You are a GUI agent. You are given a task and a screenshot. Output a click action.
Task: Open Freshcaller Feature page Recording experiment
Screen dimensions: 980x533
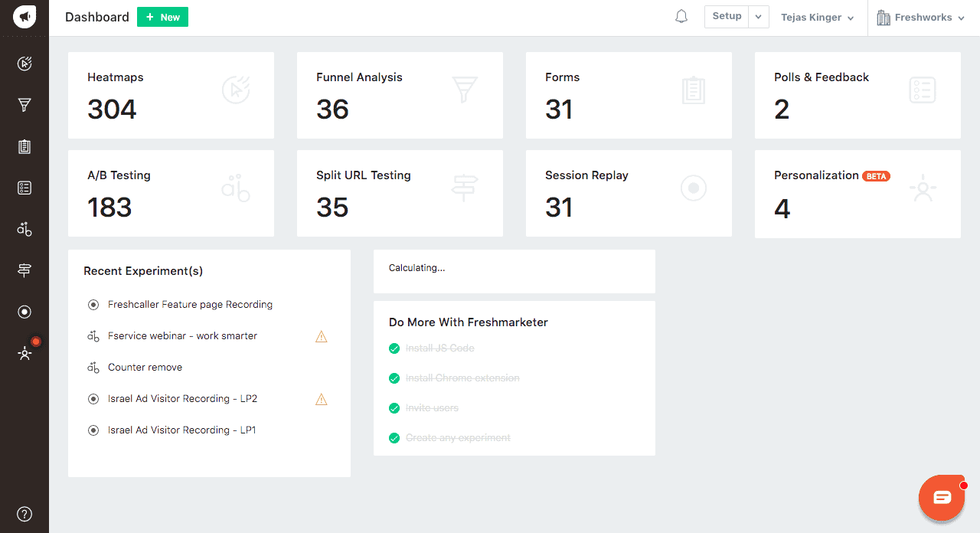[190, 305]
